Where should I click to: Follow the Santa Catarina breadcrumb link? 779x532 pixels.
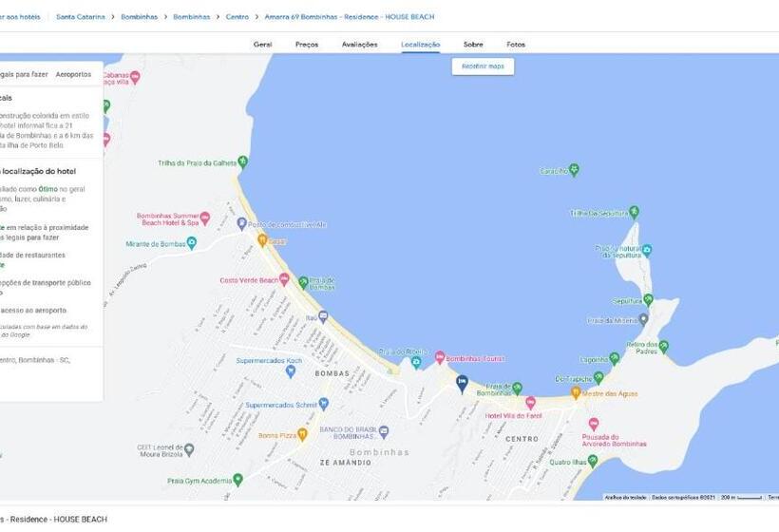(x=81, y=16)
